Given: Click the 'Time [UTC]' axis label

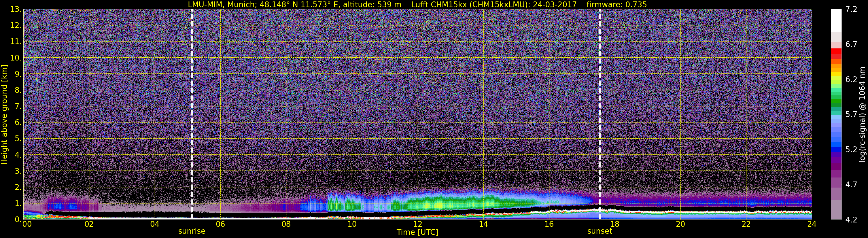Looking at the screenshot, I should coord(417,232).
